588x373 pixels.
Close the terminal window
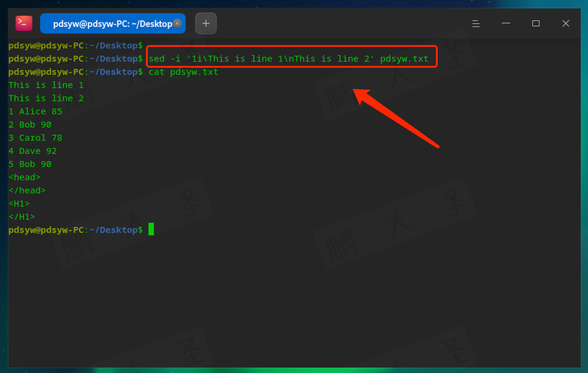[x=566, y=23]
